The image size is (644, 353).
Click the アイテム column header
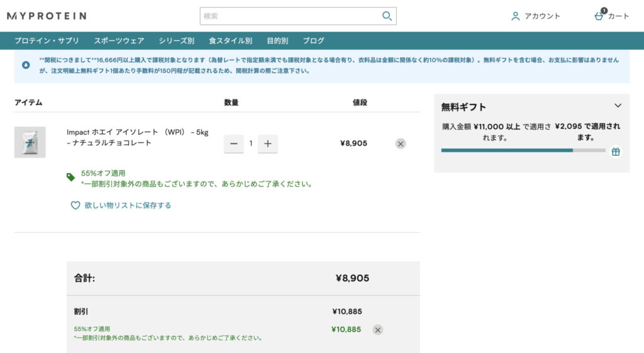tap(28, 103)
